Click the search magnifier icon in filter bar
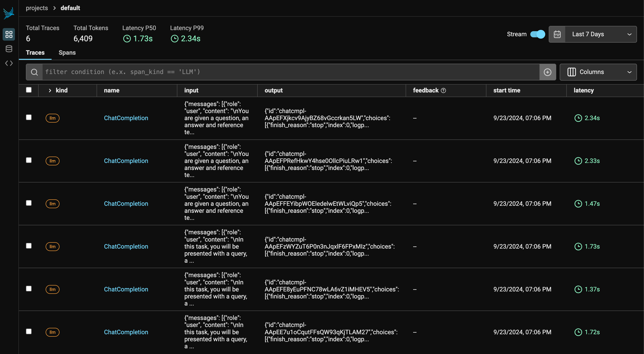 [34, 72]
